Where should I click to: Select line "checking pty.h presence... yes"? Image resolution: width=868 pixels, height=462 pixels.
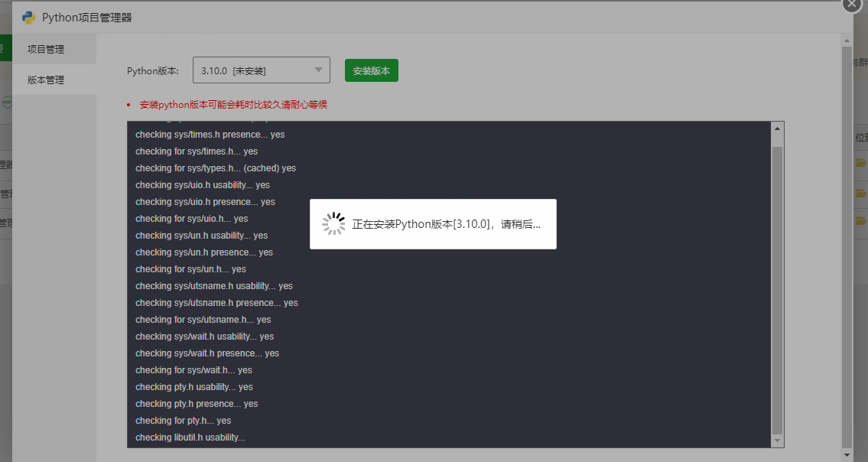click(197, 404)
